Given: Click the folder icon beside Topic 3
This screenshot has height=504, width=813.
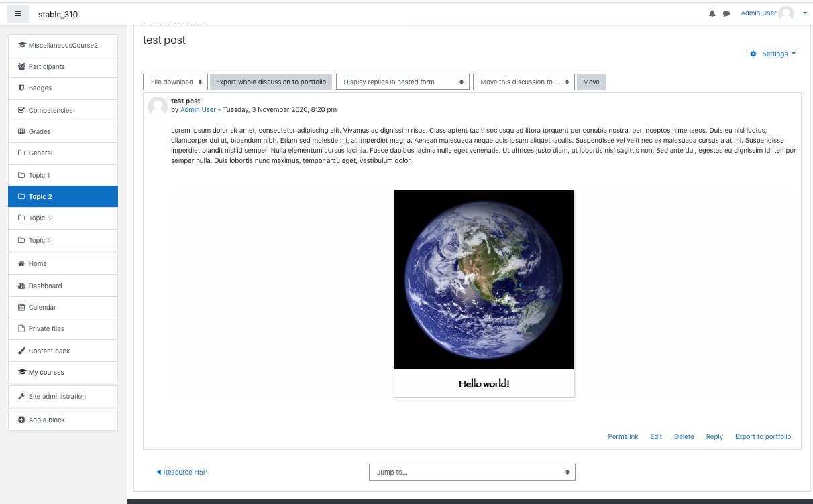Looking at the screenshot, I should click(21, 218).
